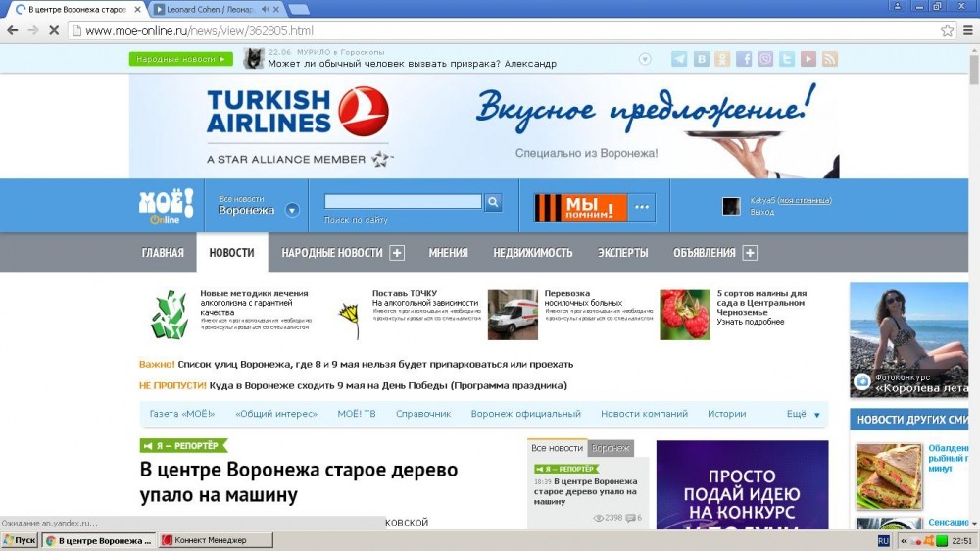This screenshot has width=980, height=551.
Task: Open the Новости компаний link
Action: tap(645, 414)
